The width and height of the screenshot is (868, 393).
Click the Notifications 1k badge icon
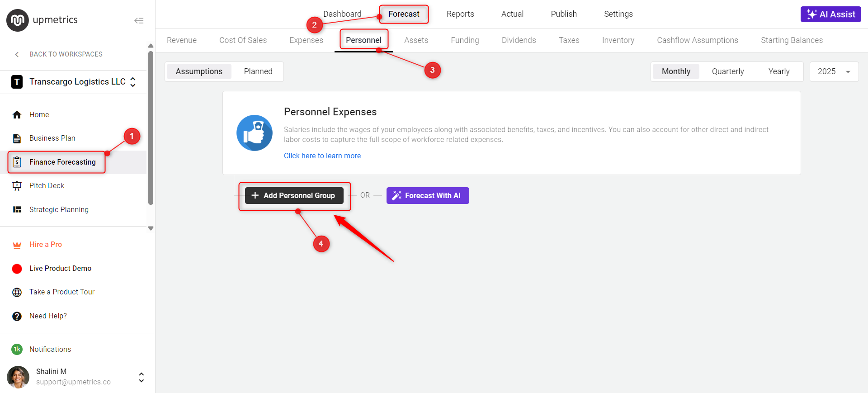click(17, 349)
